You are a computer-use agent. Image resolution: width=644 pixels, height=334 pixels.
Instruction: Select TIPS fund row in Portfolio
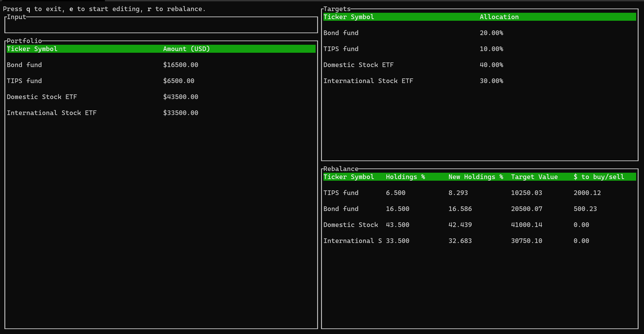point(24,81)
